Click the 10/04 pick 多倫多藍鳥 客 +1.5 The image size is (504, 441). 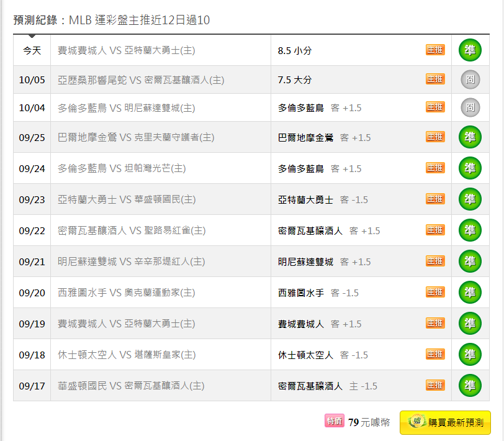point(320,107)
